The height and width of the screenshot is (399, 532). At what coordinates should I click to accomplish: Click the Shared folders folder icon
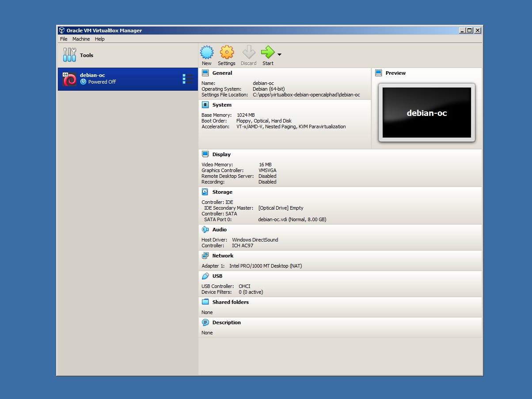205,302
